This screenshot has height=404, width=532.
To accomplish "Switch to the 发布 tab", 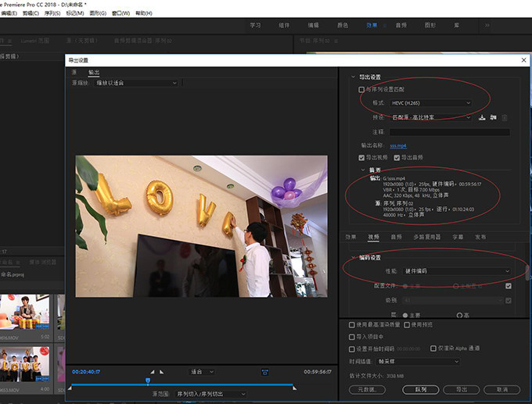I will coord(480,237).
